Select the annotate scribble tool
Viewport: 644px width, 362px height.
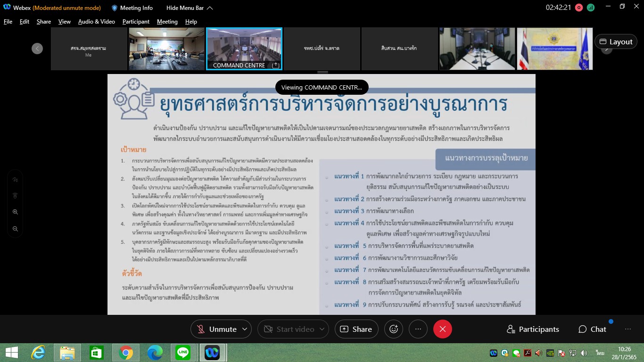coord(15,180)
